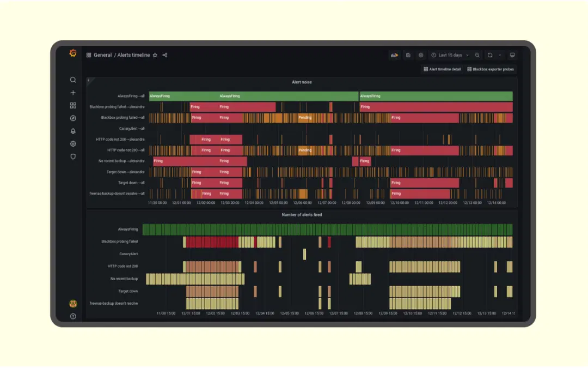This screenshot has width=588, height=368.
Task: Open the Alert timeline detail link
Action: coord(442,69)
